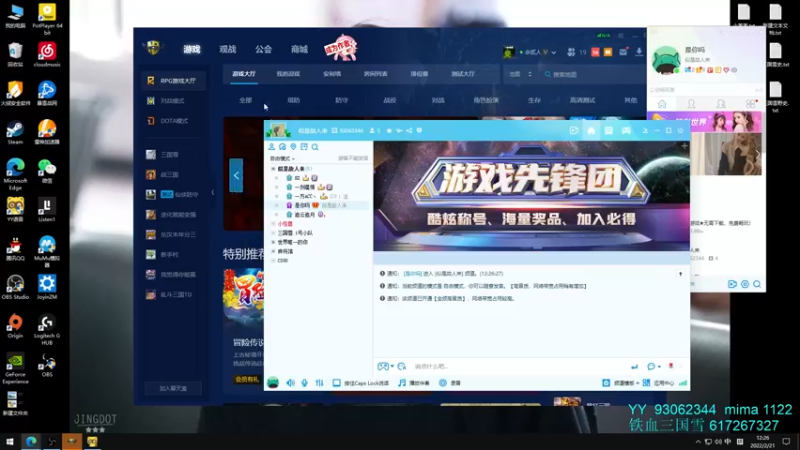Select the 全部 category filter
This screenshot has width=800, height=450.
pyautogui.click(x=245, y=101)
